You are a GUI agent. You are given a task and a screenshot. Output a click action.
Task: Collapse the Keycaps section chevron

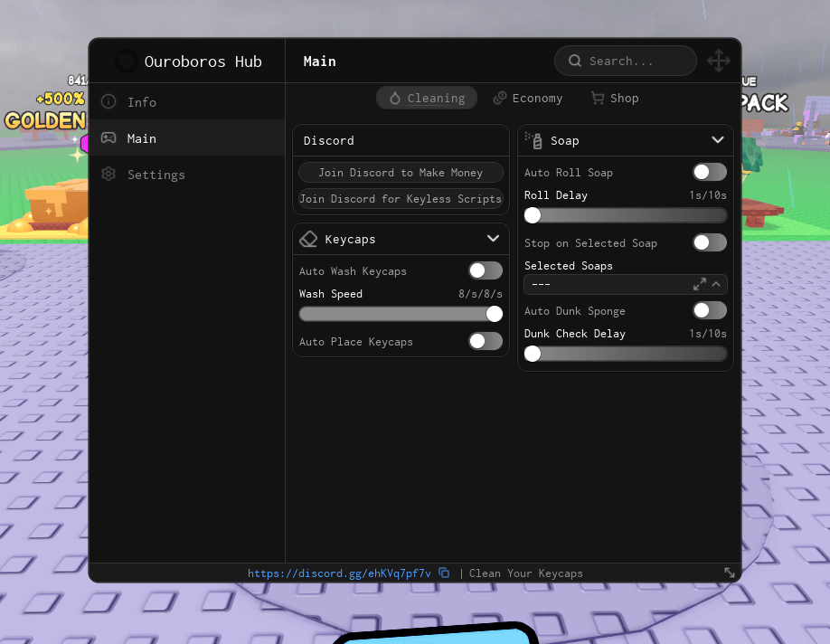tap(493, 238)
